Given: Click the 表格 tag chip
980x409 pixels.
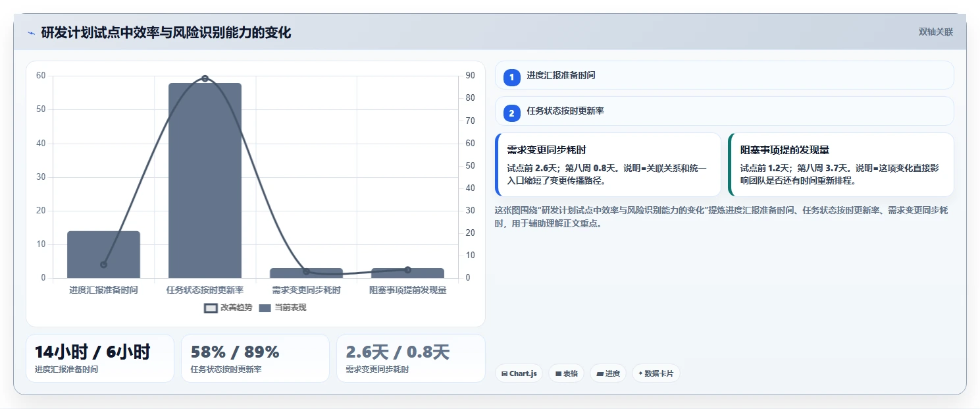Looking at the screenshot, I should 566,373.
